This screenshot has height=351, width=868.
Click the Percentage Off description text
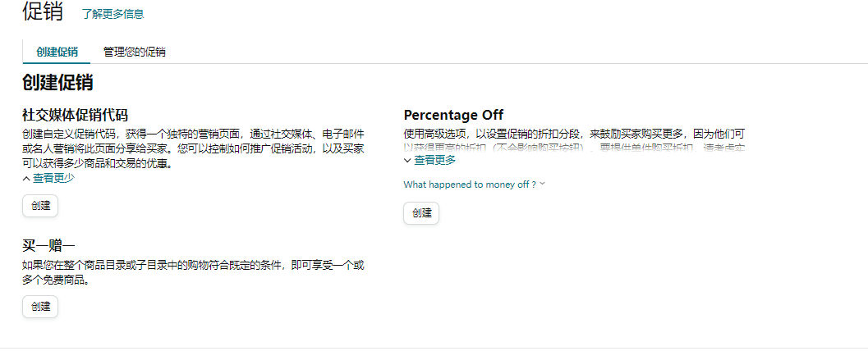point(574,140)
